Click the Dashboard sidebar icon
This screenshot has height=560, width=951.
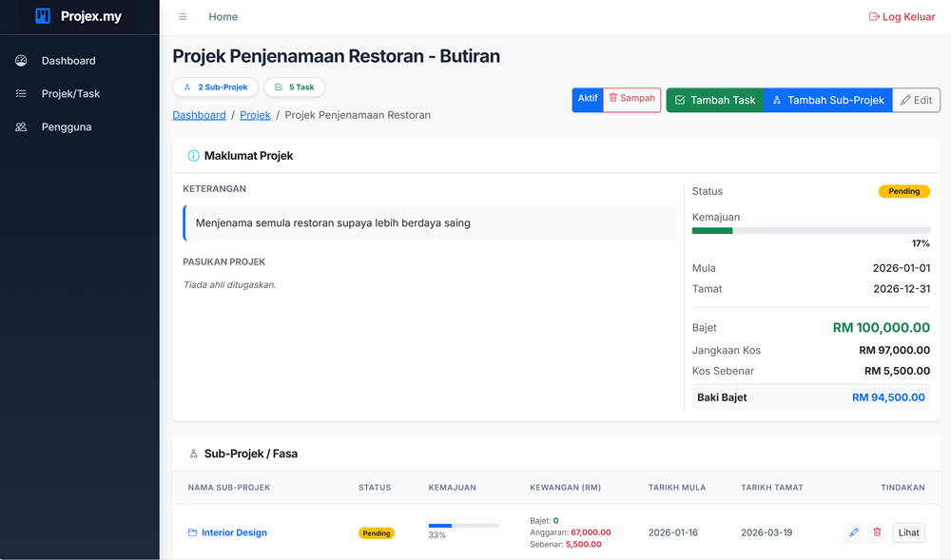(x=21, y=61)
